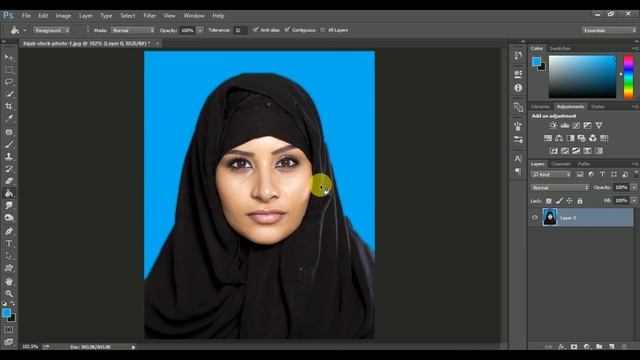
Task: Select the Hand tool
Action: [9, 282]
